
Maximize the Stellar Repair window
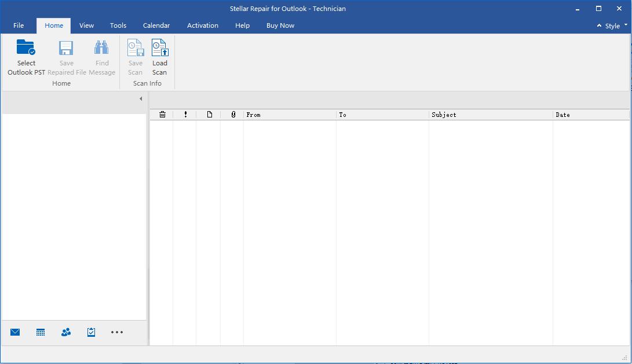point(598,9)
